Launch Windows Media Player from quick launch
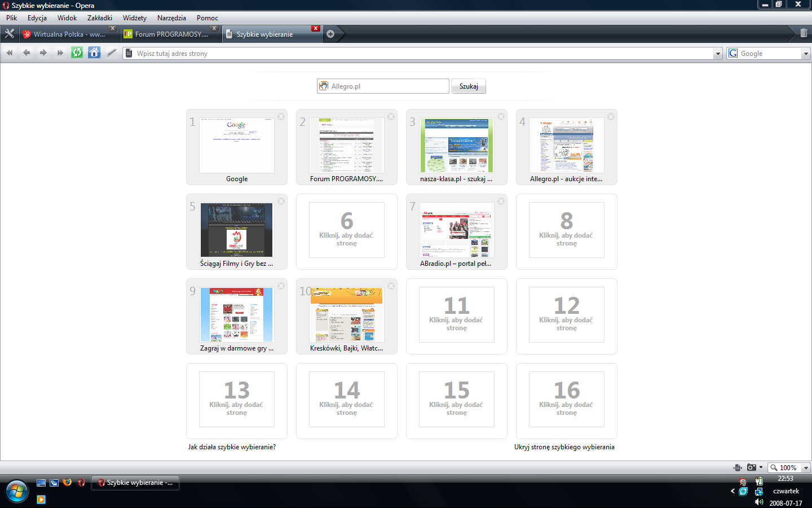Screen dimensions: 812x508 [41, 500]
